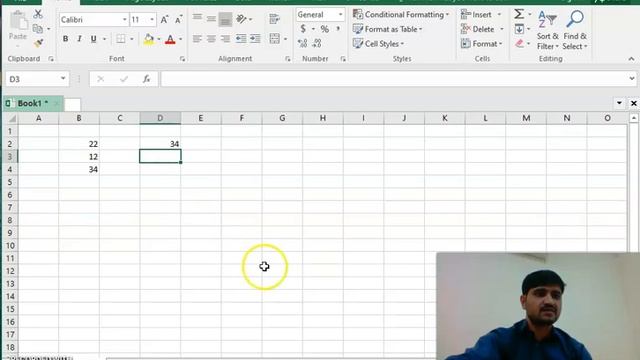Image resolution: width=640 pixels, height=360 pixels.
Task: Open the Number group dialog launcher
Action: coord(343,59)
